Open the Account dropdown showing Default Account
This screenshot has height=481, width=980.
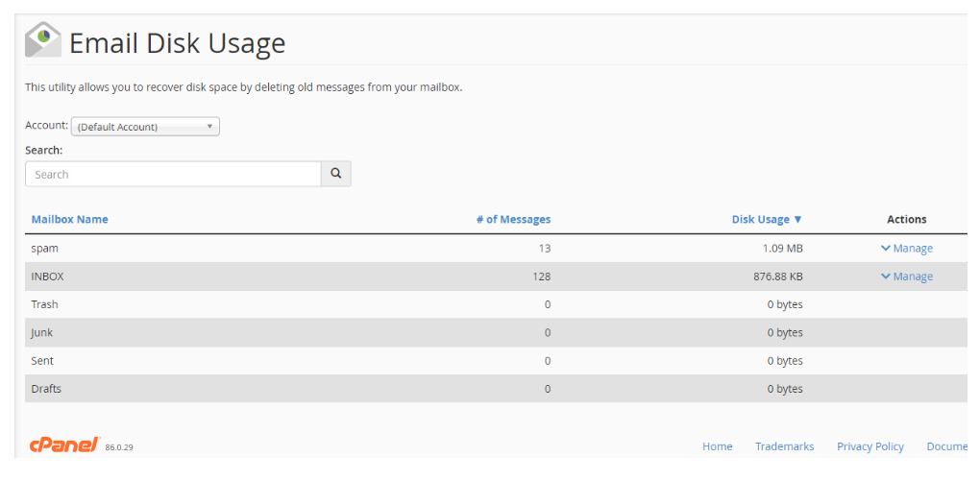[145, 127]
